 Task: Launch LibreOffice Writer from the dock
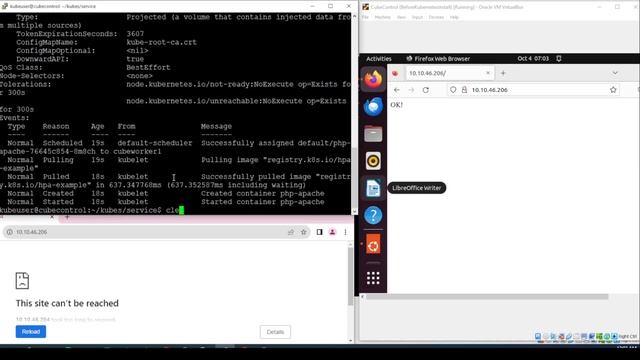tap(373, 188)
